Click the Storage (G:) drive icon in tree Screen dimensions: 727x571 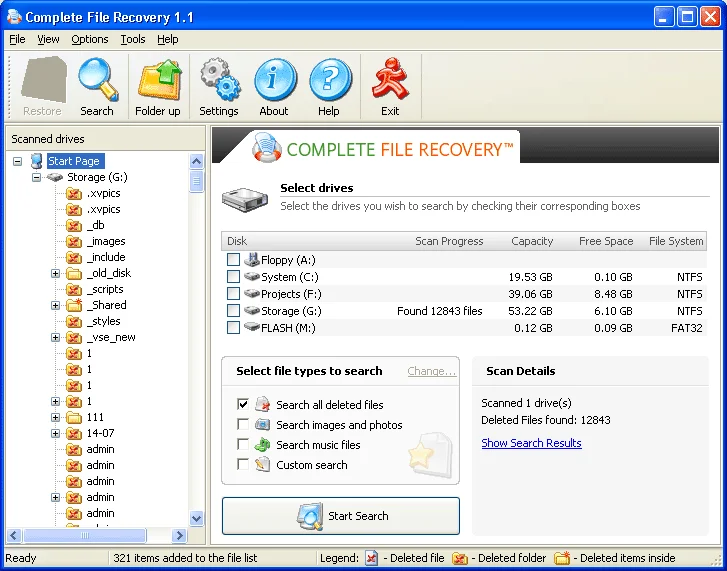(x=55, y=178)
